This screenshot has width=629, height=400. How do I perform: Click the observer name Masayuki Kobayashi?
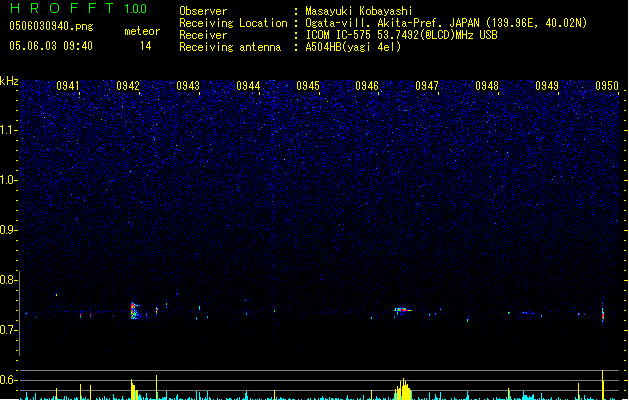pyautogui.click(x=359, y=11)
